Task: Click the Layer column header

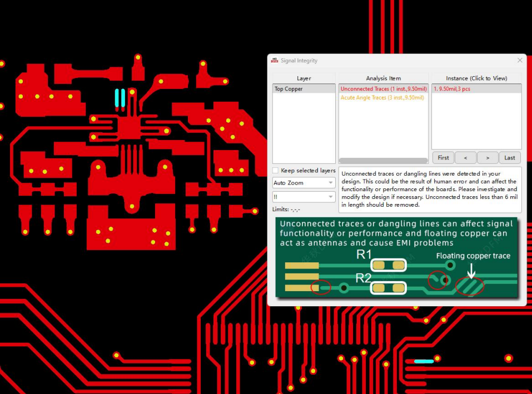Action: 304,78
